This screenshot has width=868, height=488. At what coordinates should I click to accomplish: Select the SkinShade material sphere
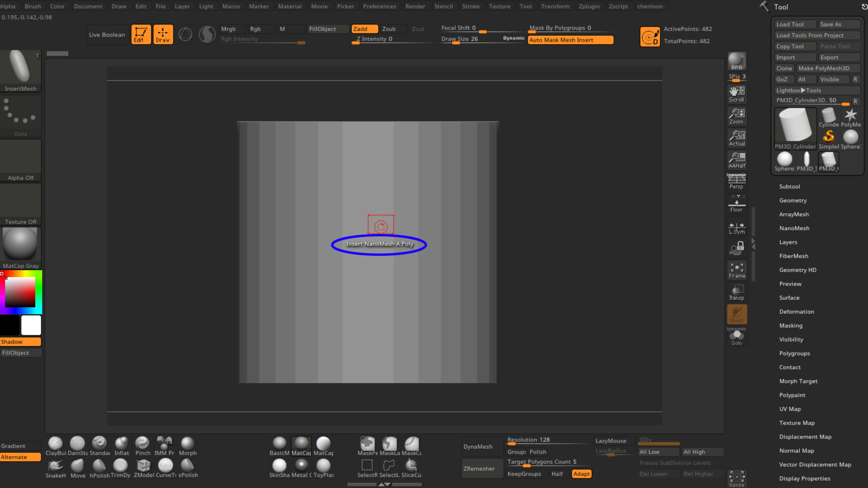pos(279,468)
